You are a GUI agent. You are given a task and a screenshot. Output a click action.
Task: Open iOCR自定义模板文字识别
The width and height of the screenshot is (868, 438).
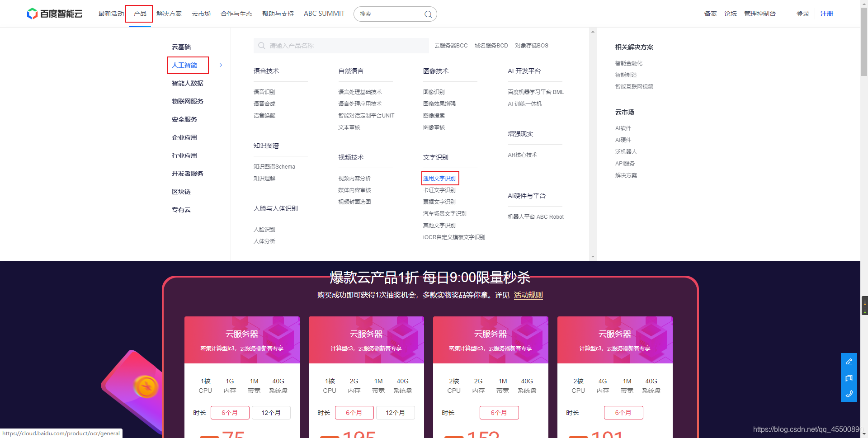454,237
